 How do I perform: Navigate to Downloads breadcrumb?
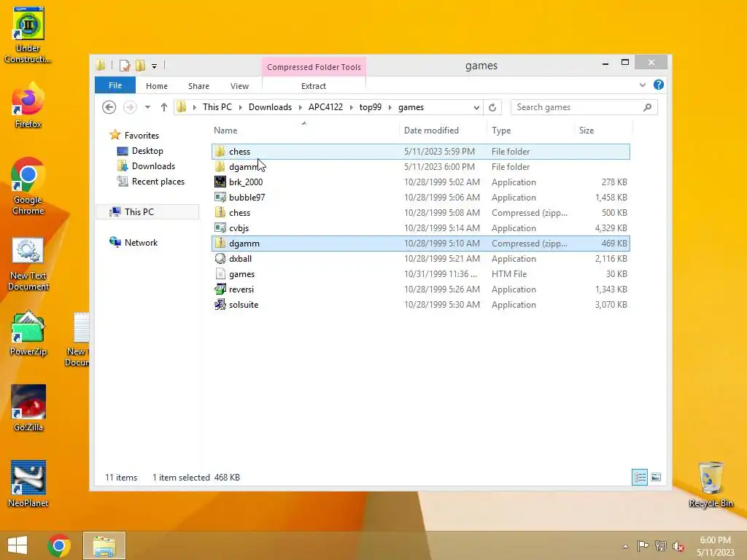[270, 107]
